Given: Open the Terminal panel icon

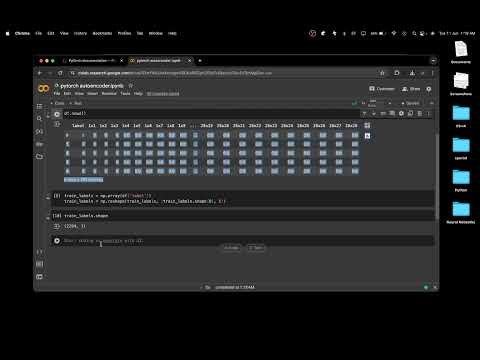Looking at the screenshot, I should [x=39, y=277].
